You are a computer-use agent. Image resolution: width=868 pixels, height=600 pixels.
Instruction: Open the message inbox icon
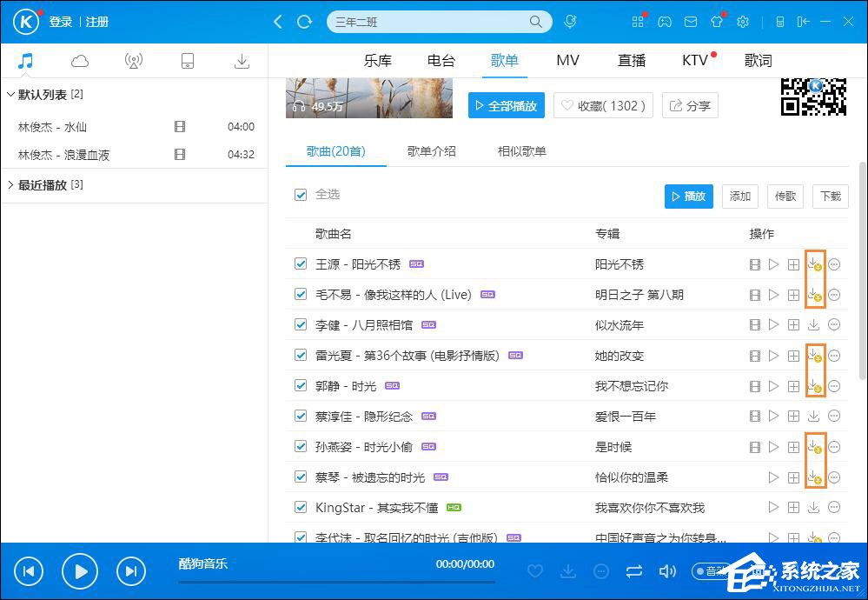690,22
